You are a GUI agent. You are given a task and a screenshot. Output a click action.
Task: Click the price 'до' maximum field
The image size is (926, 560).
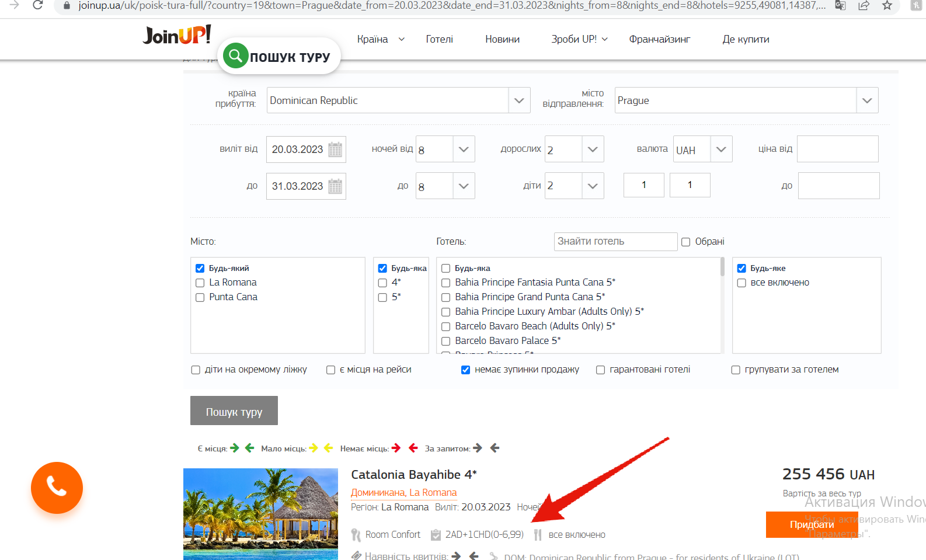pos(839,186)
